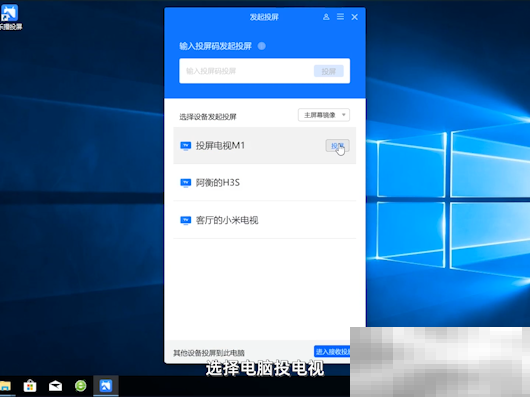Select the 阿衡的H3S device name
This screenshot has height=397, width=530.
point(218,183)
